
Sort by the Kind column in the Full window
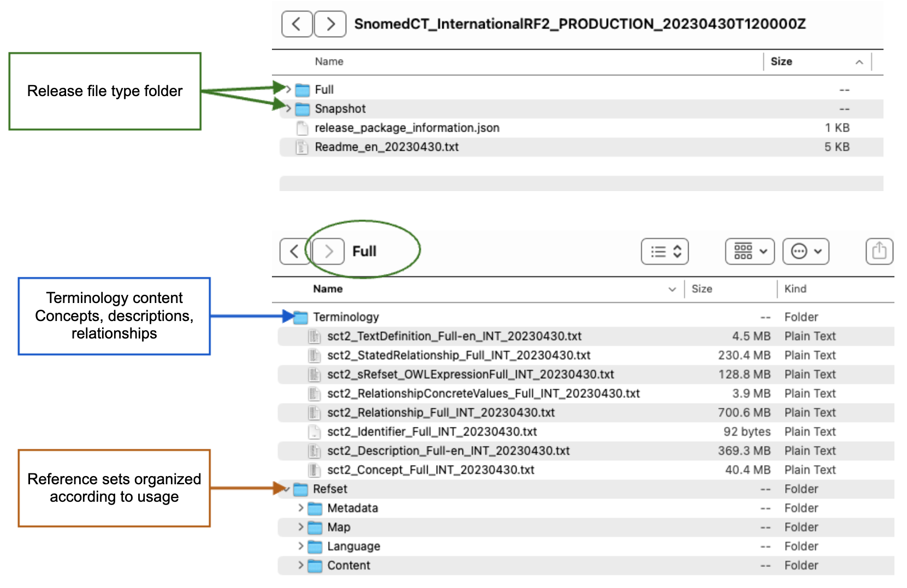coord(795,289)
